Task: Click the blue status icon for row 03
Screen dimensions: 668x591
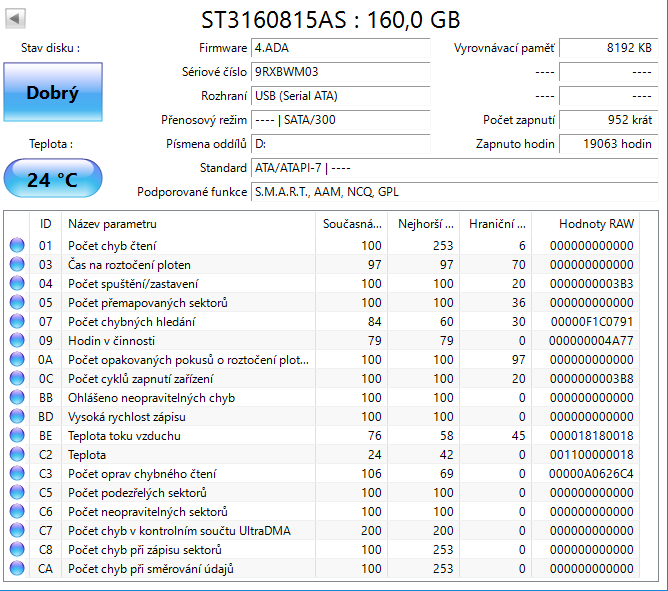Action: 17,265
